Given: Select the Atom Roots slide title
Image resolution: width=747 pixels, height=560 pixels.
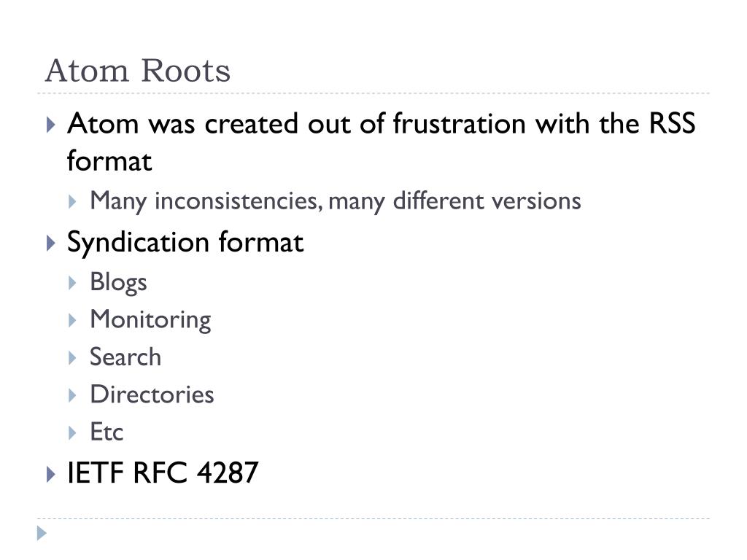Looking at the screenshot, I should (x=138, y=71).
